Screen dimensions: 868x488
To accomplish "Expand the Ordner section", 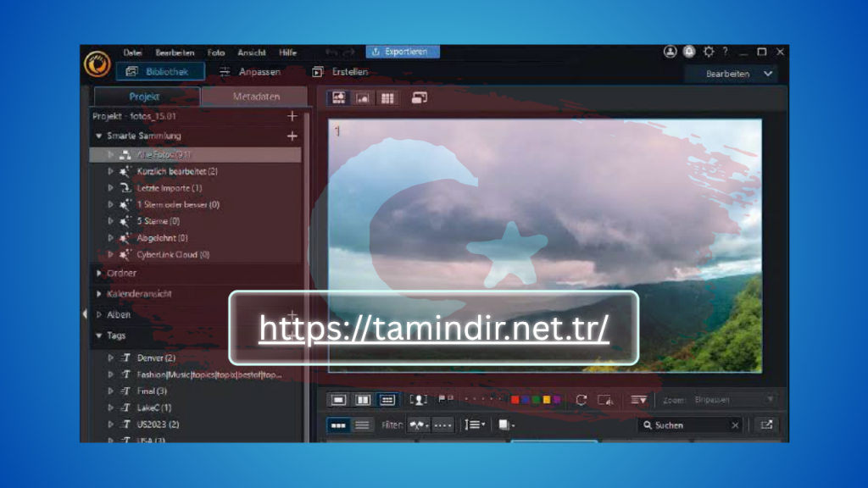I will pyautogui.click(x=99, y=274).
